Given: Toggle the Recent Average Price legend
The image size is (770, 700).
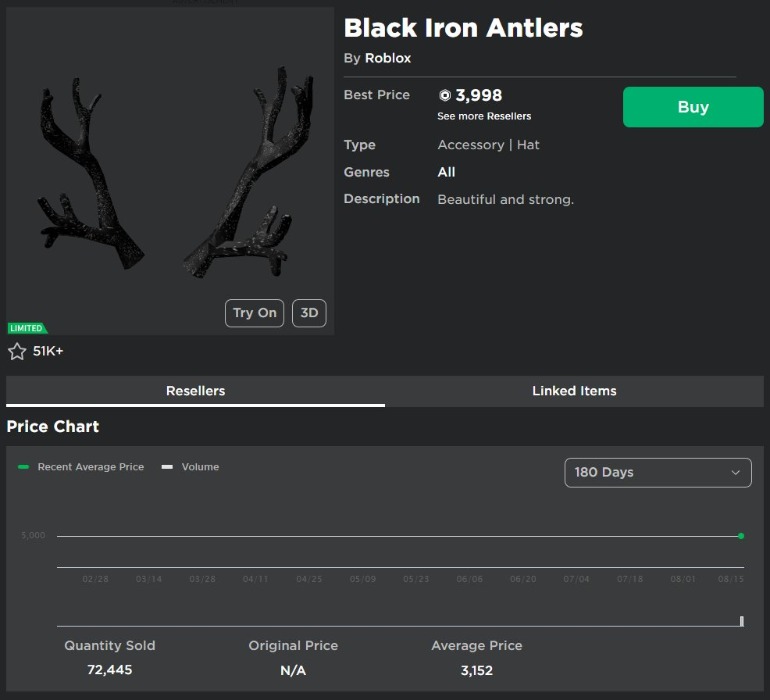Looking at the screenshot, I should pos(81,466).
